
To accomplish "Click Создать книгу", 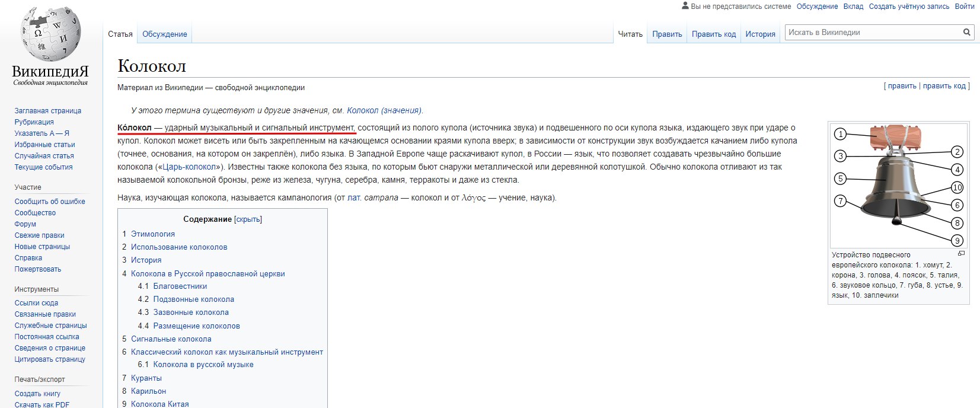I will [37, 394].
